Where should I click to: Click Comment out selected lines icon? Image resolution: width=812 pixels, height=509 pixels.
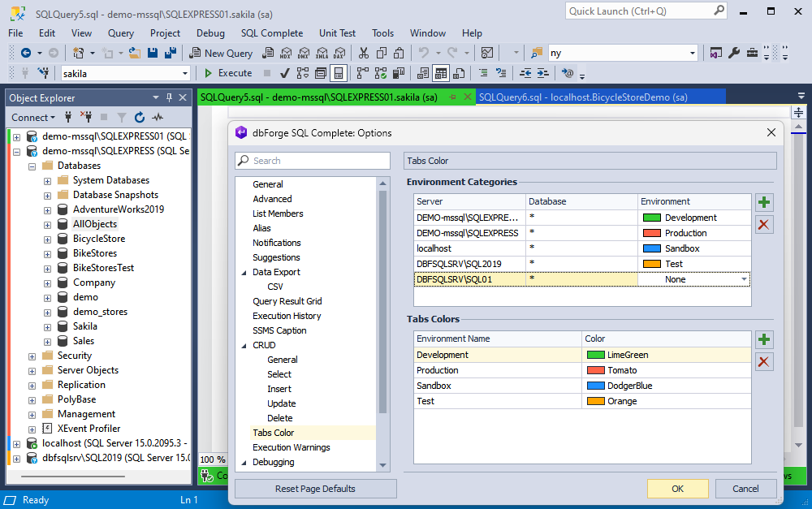click(483, 74)
